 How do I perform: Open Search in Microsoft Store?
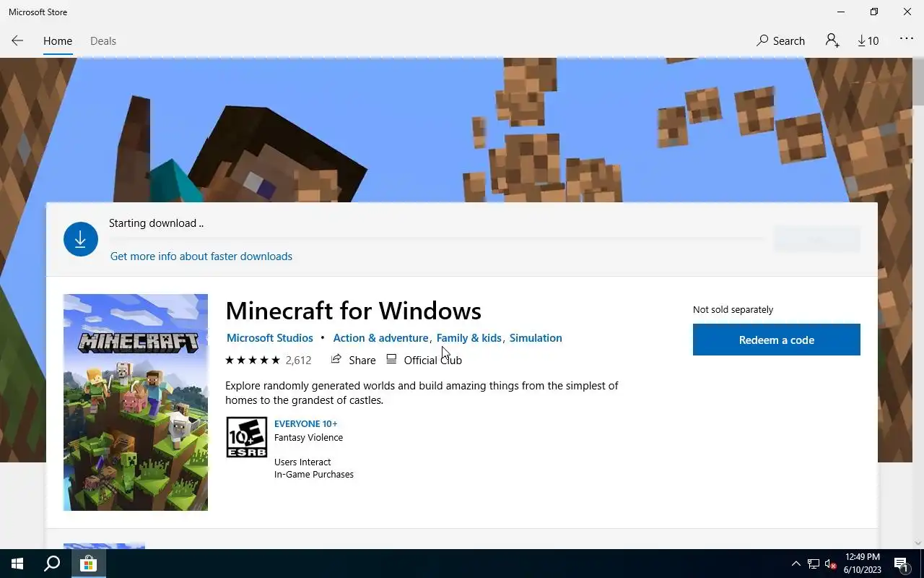tap(780, 40)
